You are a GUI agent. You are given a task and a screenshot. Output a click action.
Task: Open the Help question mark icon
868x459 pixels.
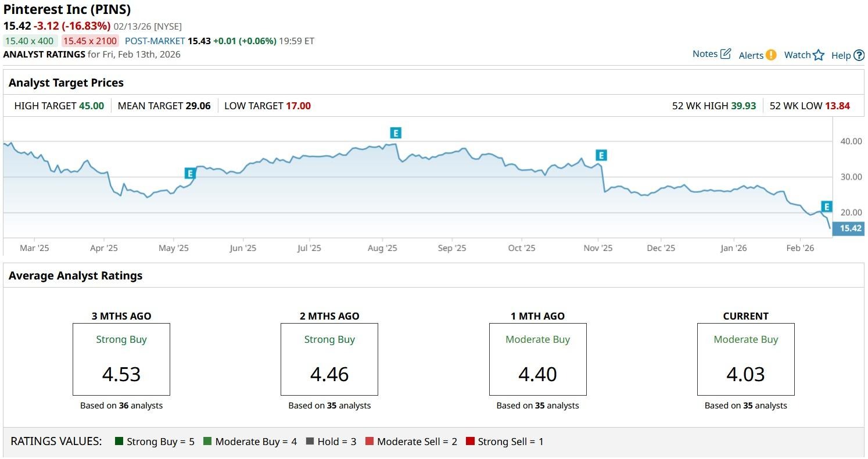[859, 56]
